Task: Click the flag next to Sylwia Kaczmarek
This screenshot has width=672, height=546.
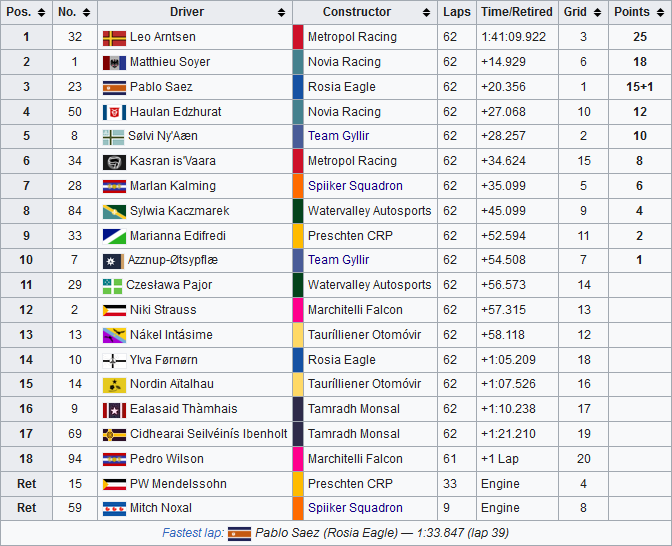Action: pyautogui.click(x=113, y=211)
